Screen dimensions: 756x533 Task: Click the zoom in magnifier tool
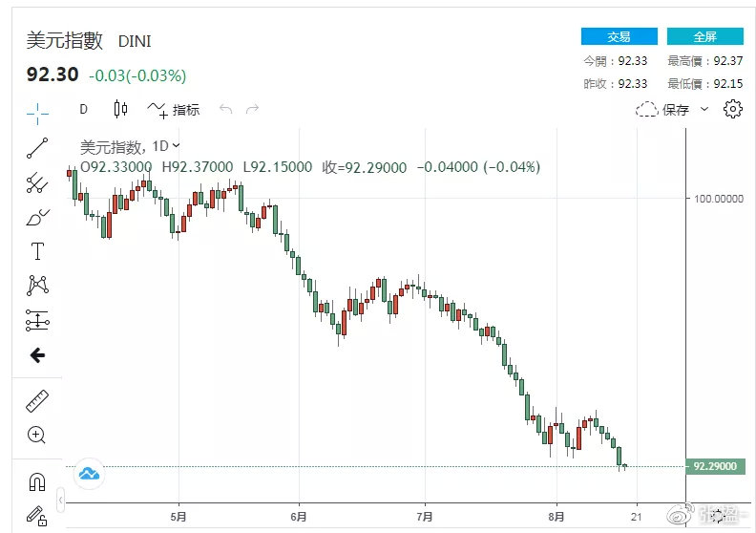[36, 435]
